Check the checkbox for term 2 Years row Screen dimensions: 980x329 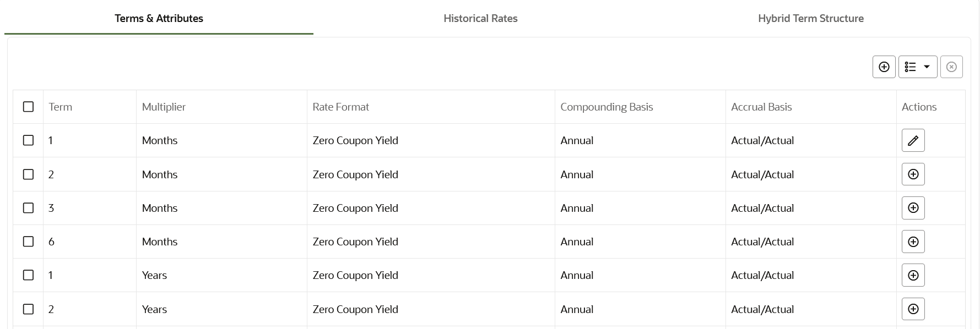pyautogui.click(x=28, y=309)
